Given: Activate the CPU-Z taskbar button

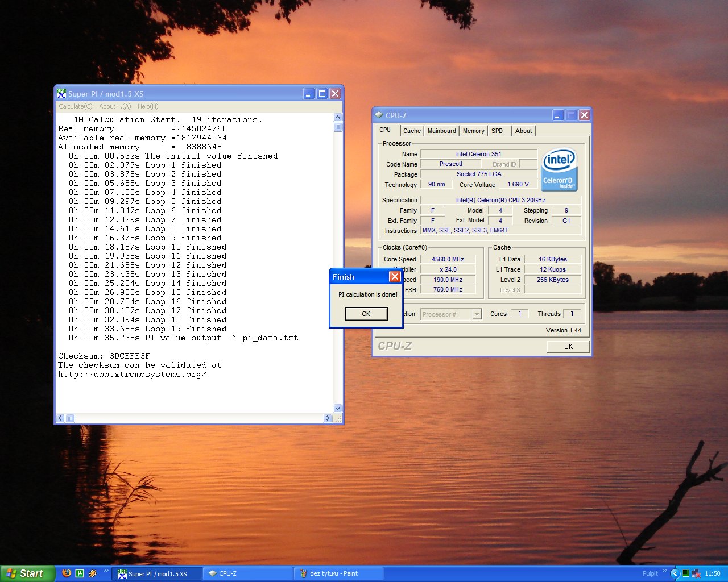Looking at the screenshot, I should coord(248,574).
